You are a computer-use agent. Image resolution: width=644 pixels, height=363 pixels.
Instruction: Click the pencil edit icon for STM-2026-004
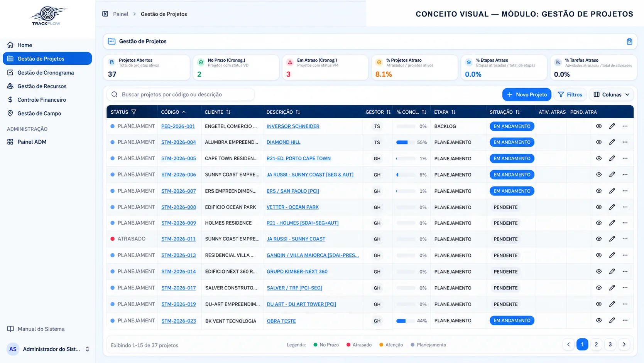point(612,142)
